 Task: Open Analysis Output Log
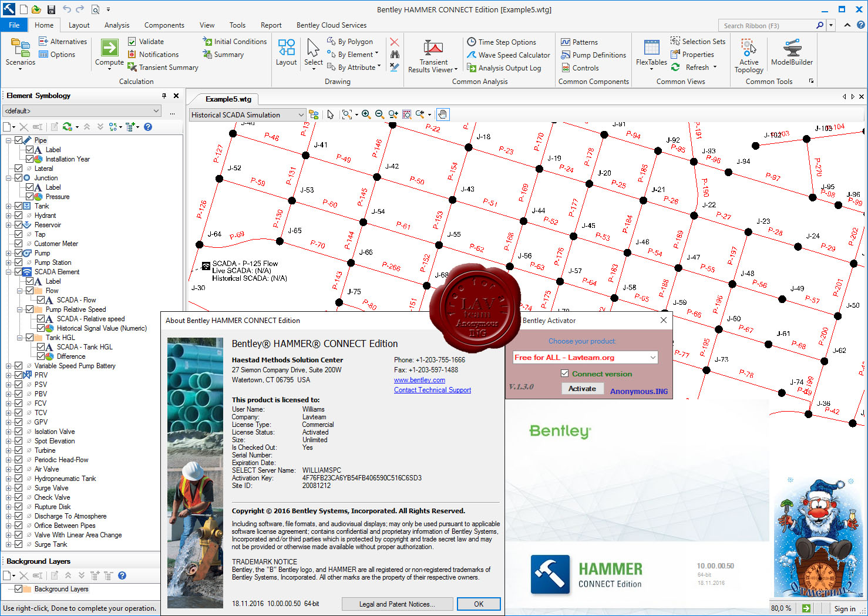(504, 68)
